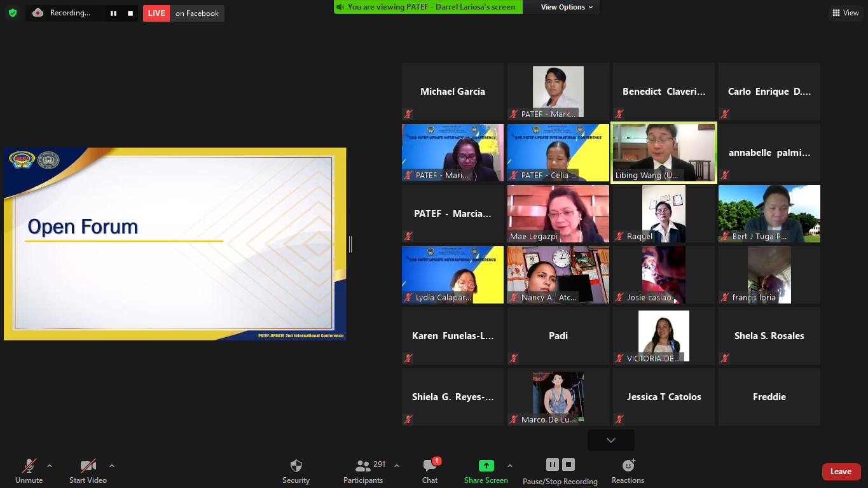Show next page of gallery participants

(610, 440)
